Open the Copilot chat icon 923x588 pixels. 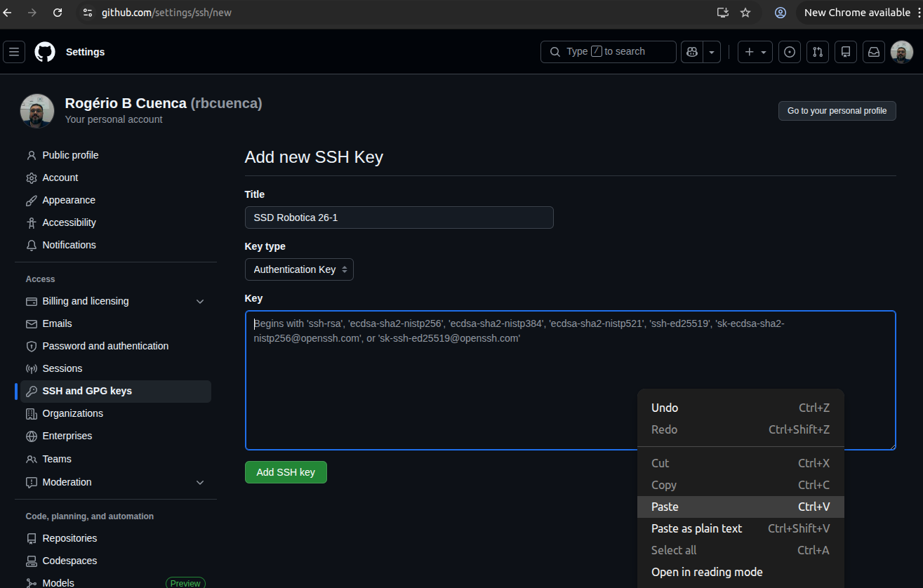pyautogui.click(x=692, y=52)
